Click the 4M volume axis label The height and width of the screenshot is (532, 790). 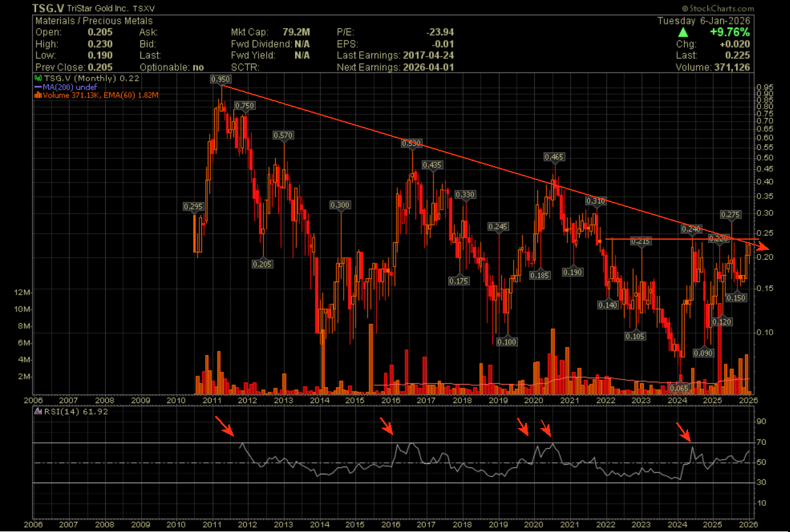pyautogui.click(x=24, y=360)
